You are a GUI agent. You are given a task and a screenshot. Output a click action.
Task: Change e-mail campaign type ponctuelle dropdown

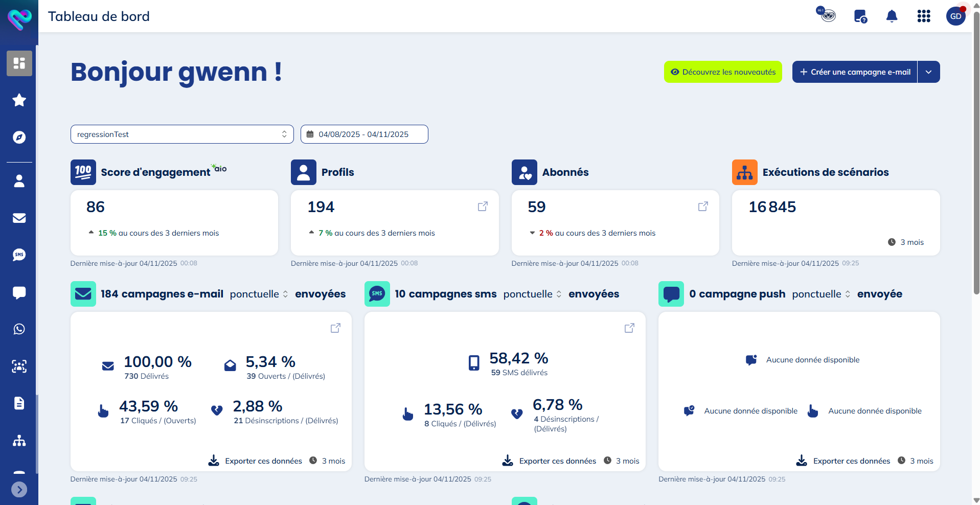259,294
